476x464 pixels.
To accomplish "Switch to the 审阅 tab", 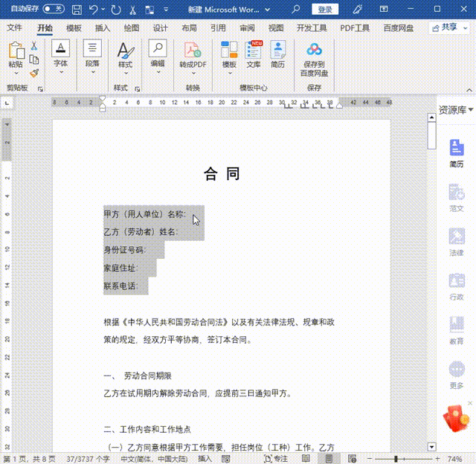I will 247,28.
